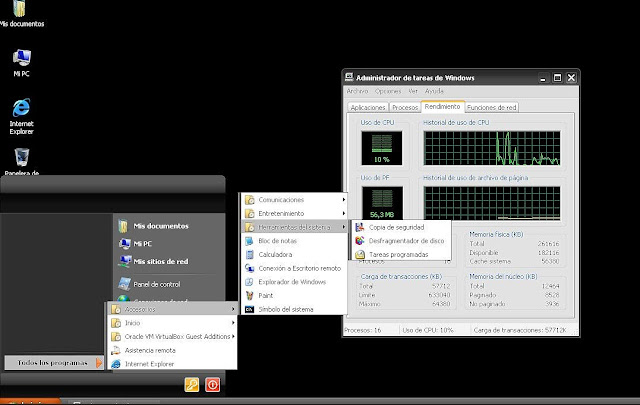Click 'Procesos: 16' in status bar

[362, 330]
